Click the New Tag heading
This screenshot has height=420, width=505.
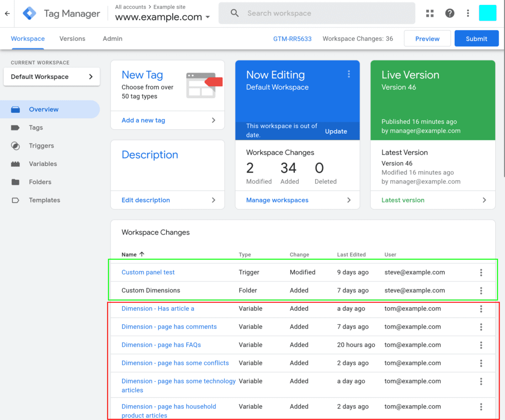pos(142,74)
